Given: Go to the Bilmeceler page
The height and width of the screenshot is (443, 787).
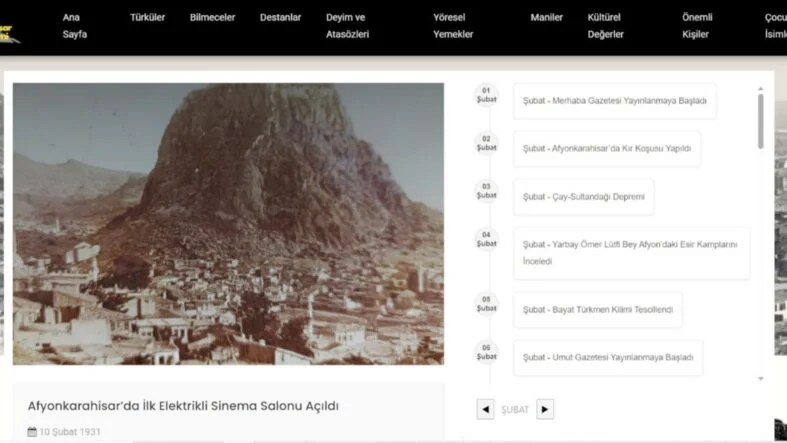Looking at the screenshot, I should point(212,18).
